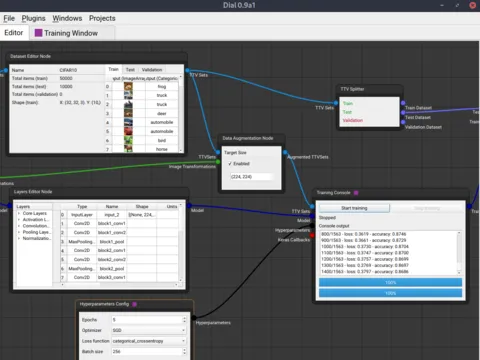Viewport: 480px width, 360px height.
Task: Click the purple icon on Training Window tab
Action: click(x=39, y=33)
